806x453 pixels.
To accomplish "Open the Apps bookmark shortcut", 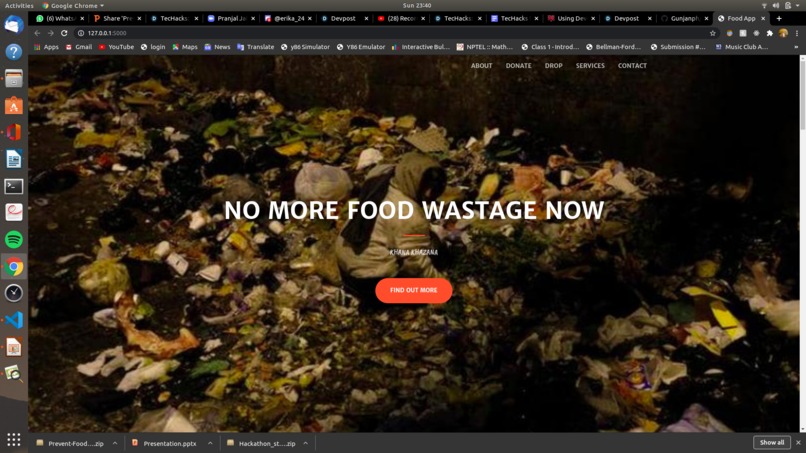I will point(46,47).
